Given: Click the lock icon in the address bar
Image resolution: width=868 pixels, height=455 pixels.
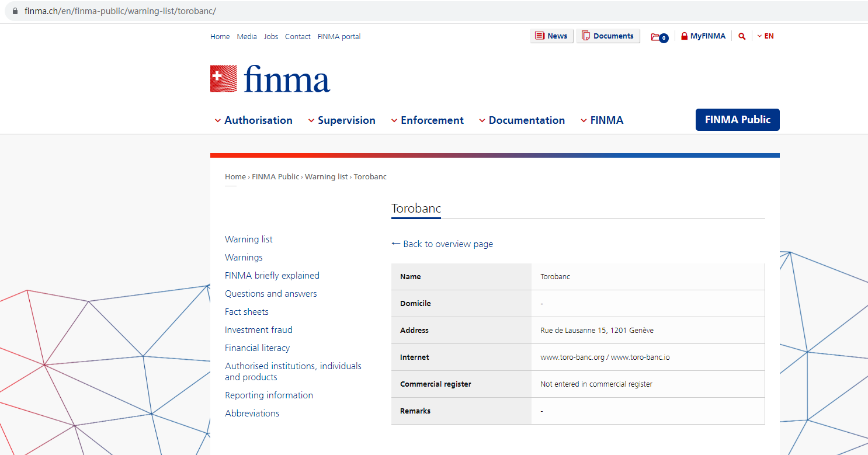Looking at the screenshot, I should coord(15,11).
